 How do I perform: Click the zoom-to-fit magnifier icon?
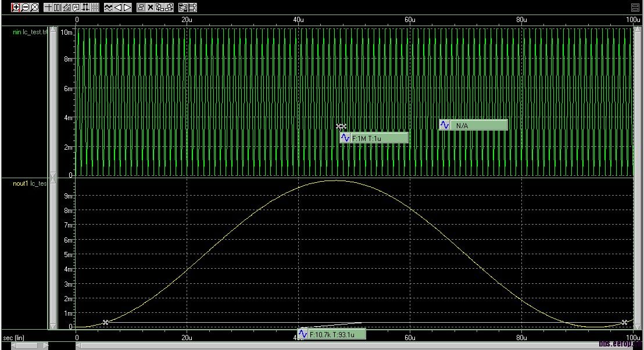(x=34, y=8)
